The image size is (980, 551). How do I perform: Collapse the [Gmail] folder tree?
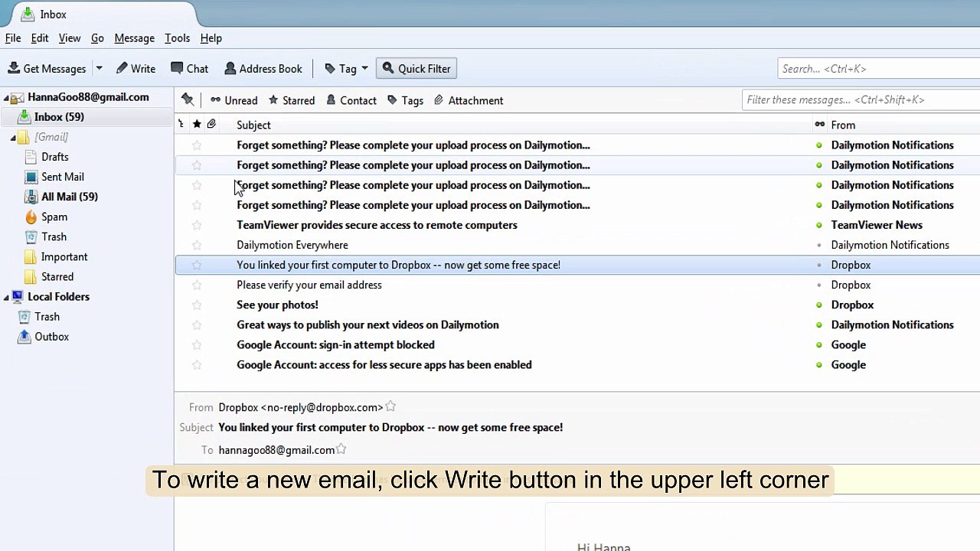click(13, 138)
